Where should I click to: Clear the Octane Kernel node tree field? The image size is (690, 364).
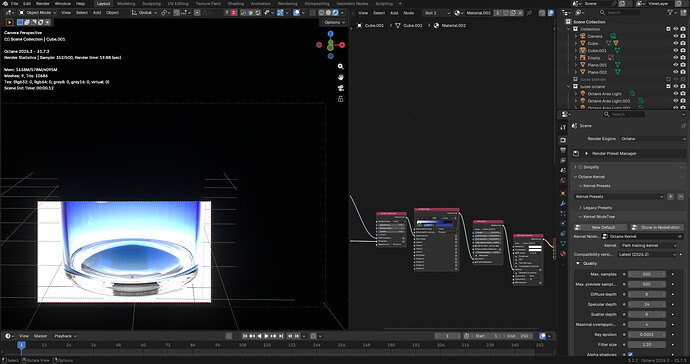[x=680, y=236]
